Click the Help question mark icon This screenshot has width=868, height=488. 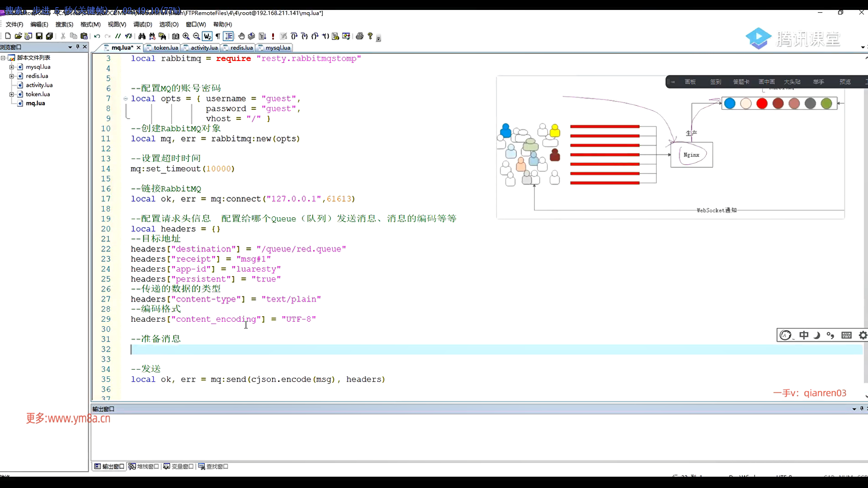(x=370, y=36)
